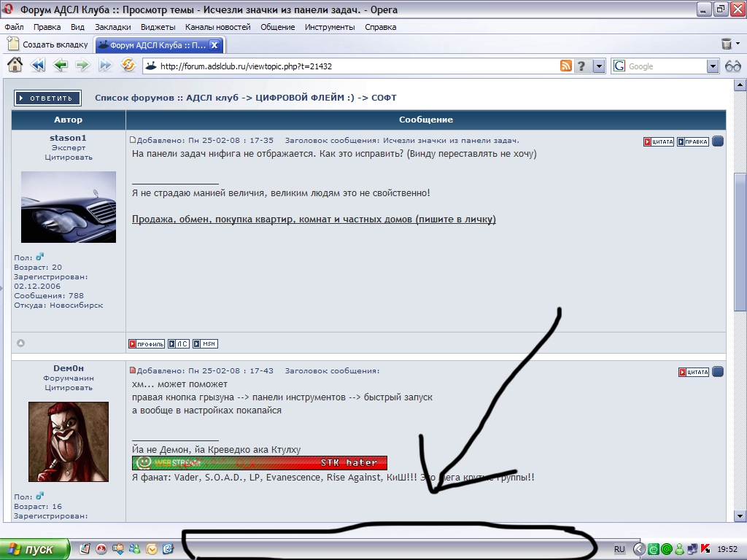The height and width of the screenshot is (560, 747).
Task: Open the trash can dropdown arrow
Action: point(738,44)
